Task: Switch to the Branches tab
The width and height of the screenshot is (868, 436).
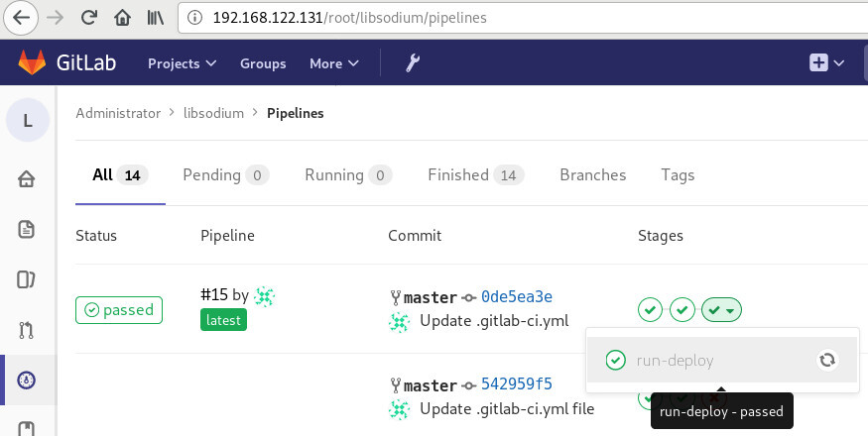Action: (592, 174)
